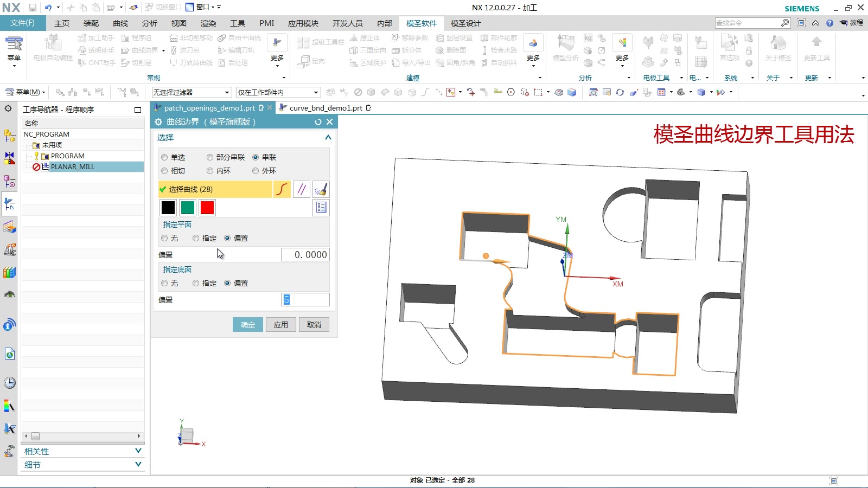868x488 pixels.
Task: Click the rotate view icon in the toolbar
Action: [x=620, y=92]
